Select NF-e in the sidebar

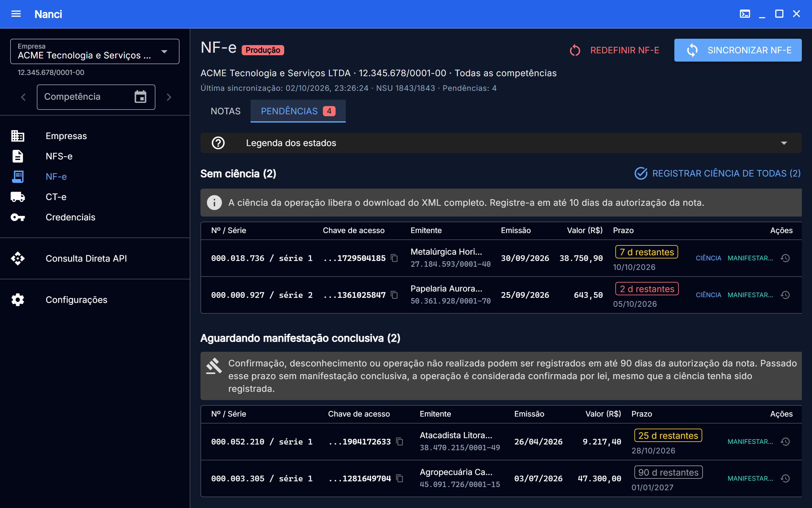[x=95, y=177]
